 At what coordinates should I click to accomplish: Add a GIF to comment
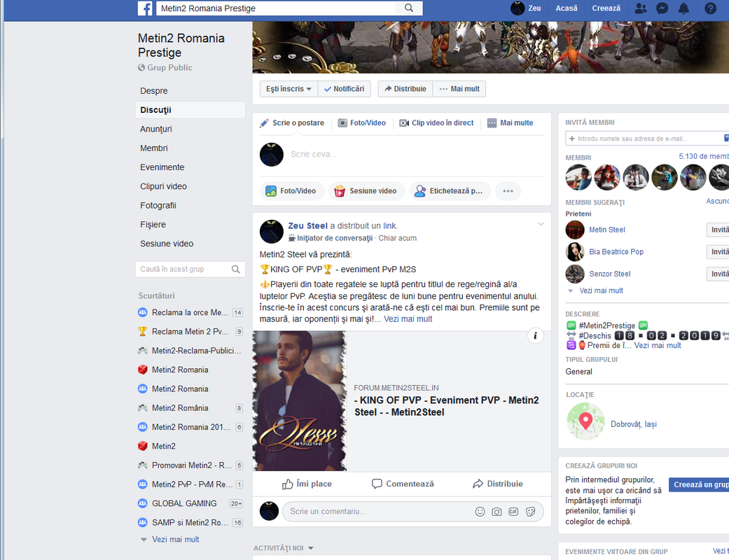(513, 512)
